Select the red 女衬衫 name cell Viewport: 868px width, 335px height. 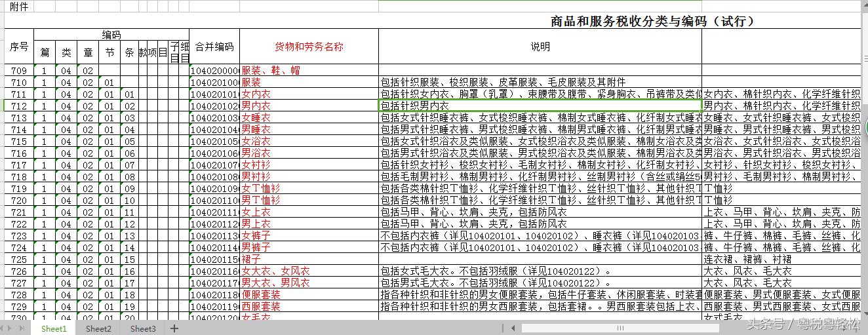click(309, 165)
